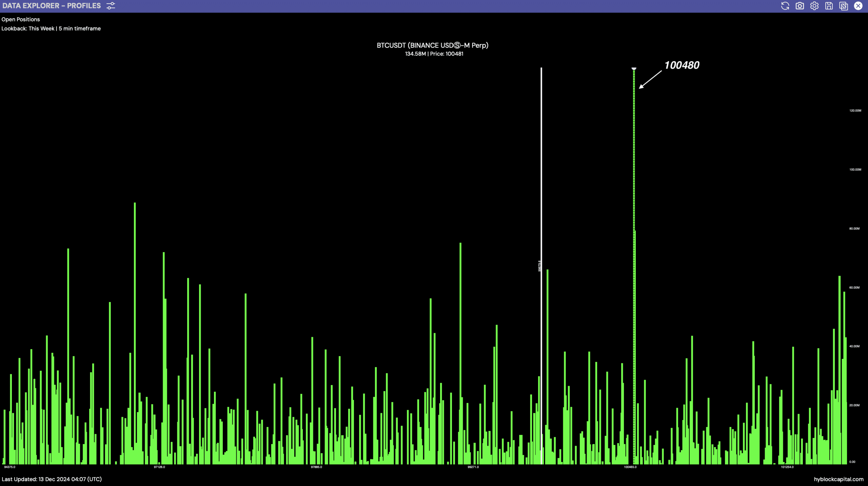Click the 20.00M y-axis label
Screen dimensions: 868x486
854,405
